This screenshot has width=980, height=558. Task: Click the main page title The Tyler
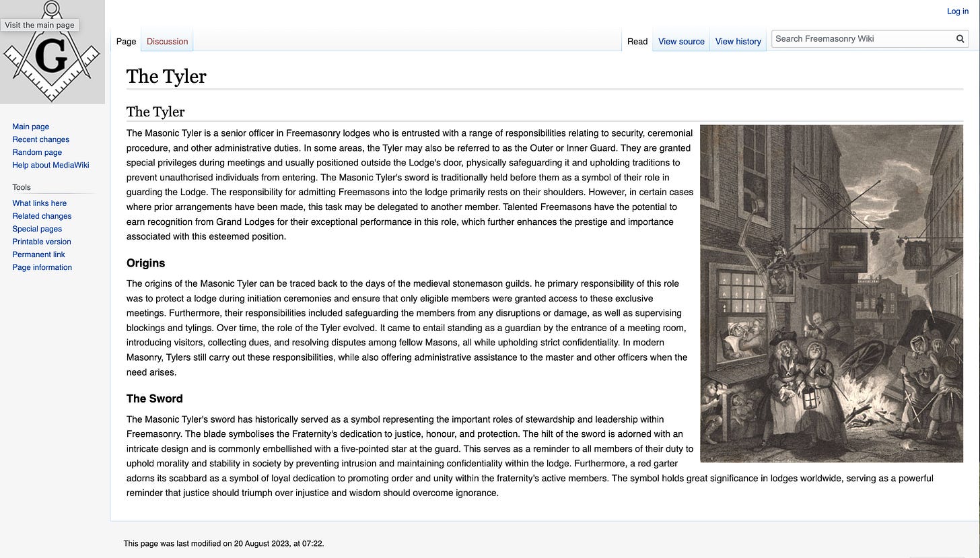point(166,76)
